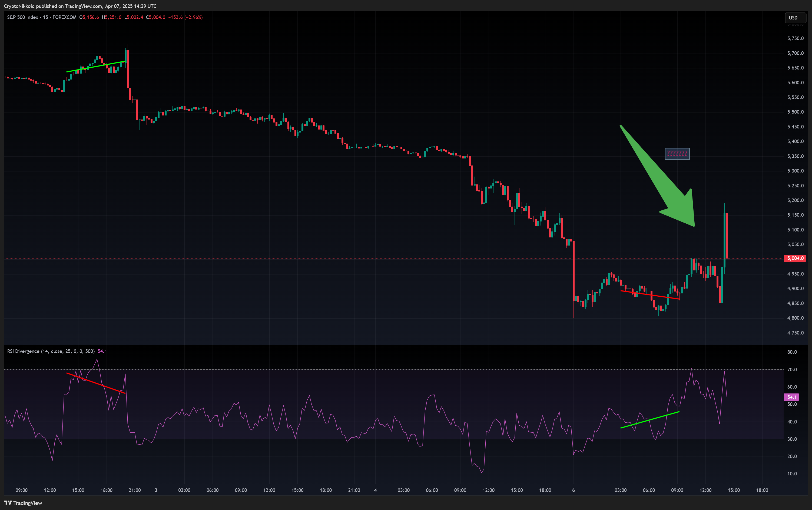The image size is (812, 510).
Task: Click the 50.0 RSI axis label
Action: 792,405
